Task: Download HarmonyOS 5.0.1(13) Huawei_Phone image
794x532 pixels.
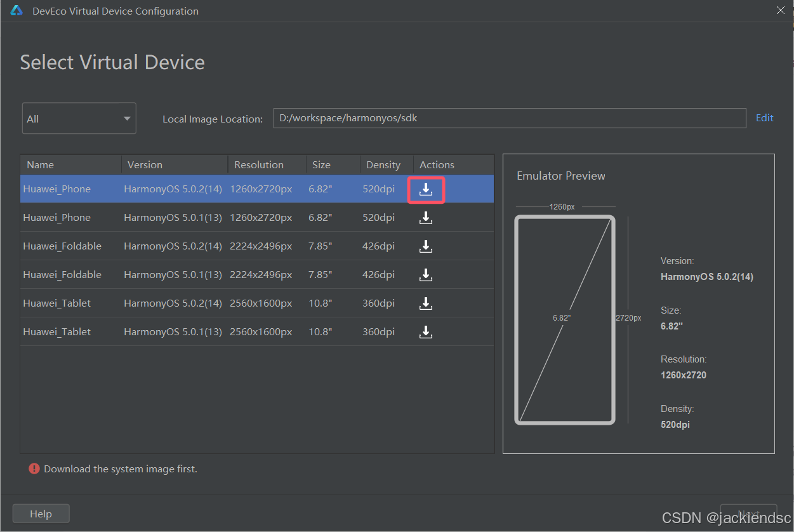Action: tap(426, 218)
